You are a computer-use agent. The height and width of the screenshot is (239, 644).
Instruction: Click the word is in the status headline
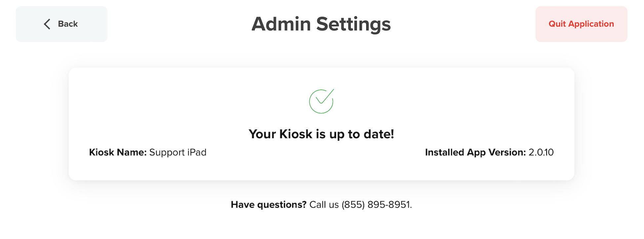321,134
